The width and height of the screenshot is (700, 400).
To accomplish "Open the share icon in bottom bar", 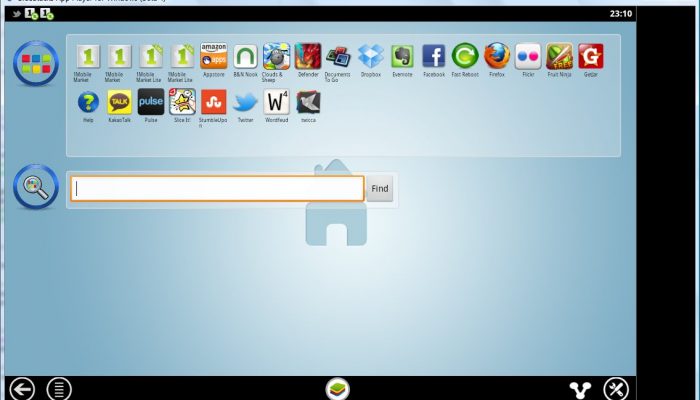I will [580, 390].
